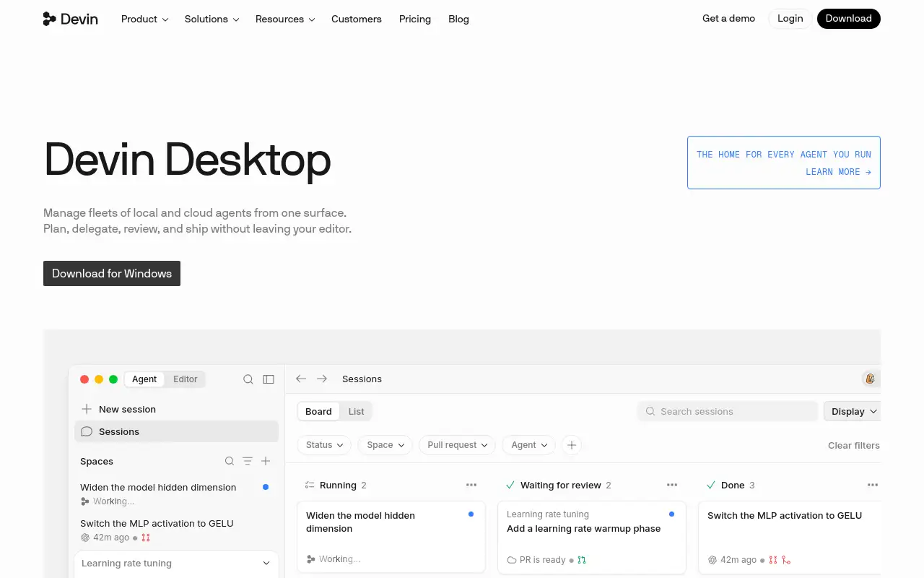
Task: Open the Running column three-dot menu
Action: (471, 485)
